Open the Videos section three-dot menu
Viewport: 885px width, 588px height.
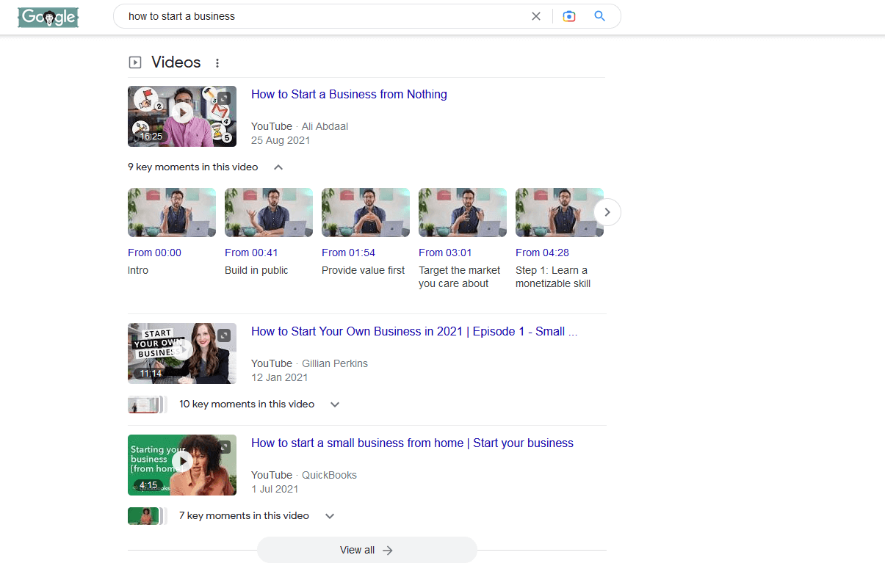[217, 63]
